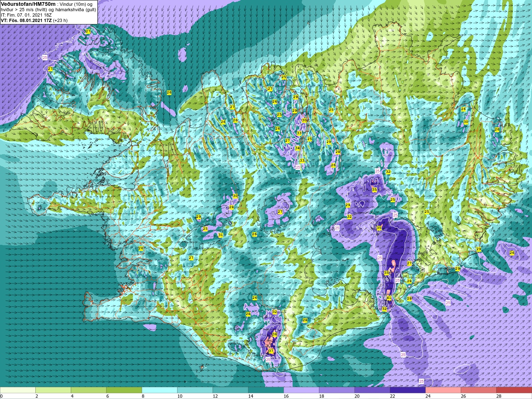532x399 pixels.
Task: Select the pale yellow 0–2 legend swatch
Action: click(x=17, y=390)
